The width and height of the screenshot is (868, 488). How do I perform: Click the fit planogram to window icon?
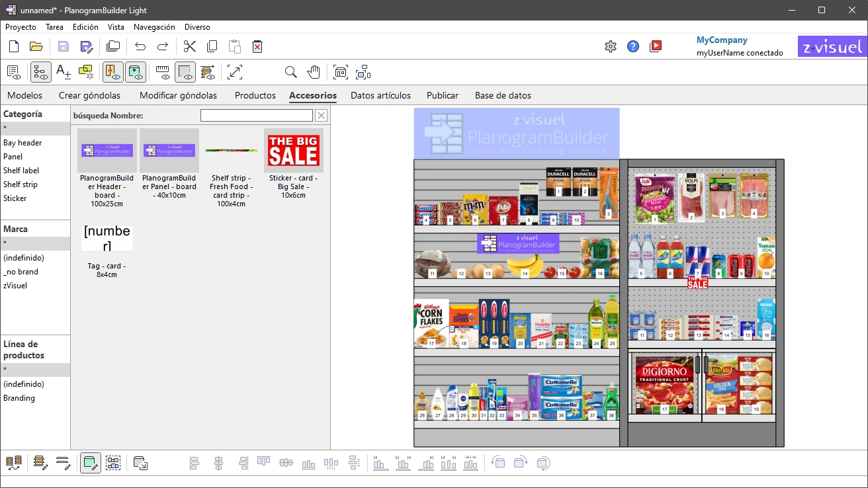pyautogui.click(x=340, y=72)
